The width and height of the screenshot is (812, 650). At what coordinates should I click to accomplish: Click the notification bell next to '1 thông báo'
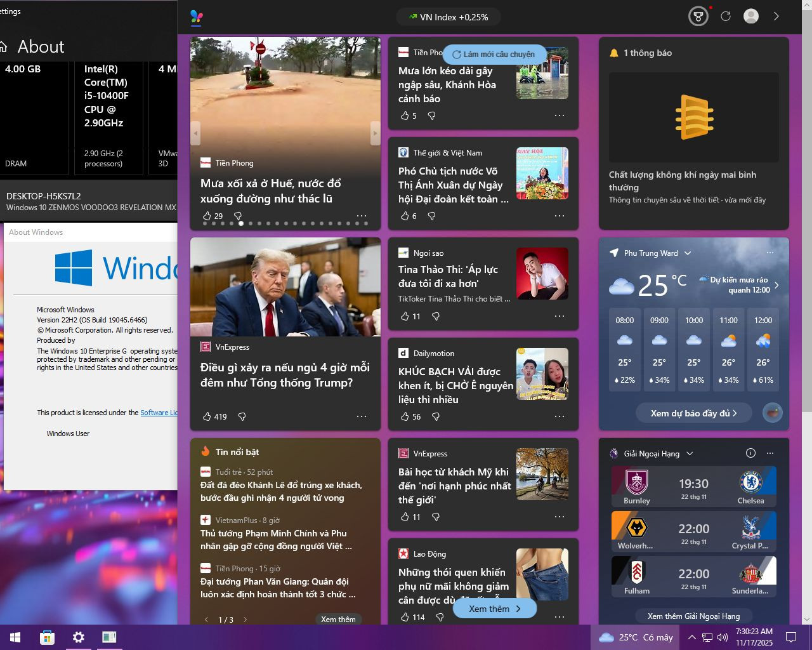(x=613, y=53)
